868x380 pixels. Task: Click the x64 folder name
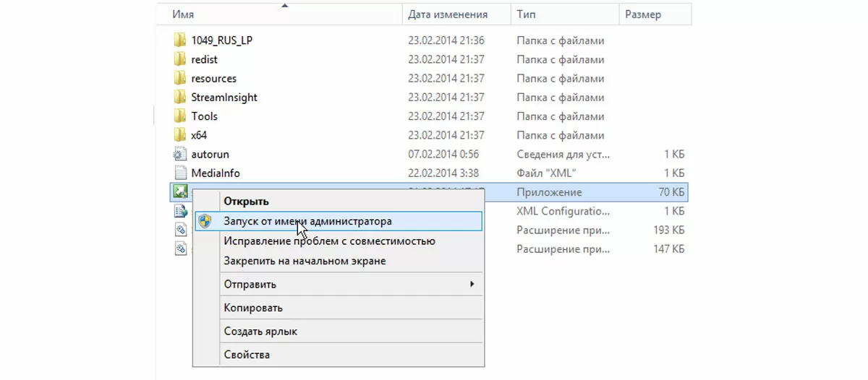pyautogui.click(x=200, y=134)
